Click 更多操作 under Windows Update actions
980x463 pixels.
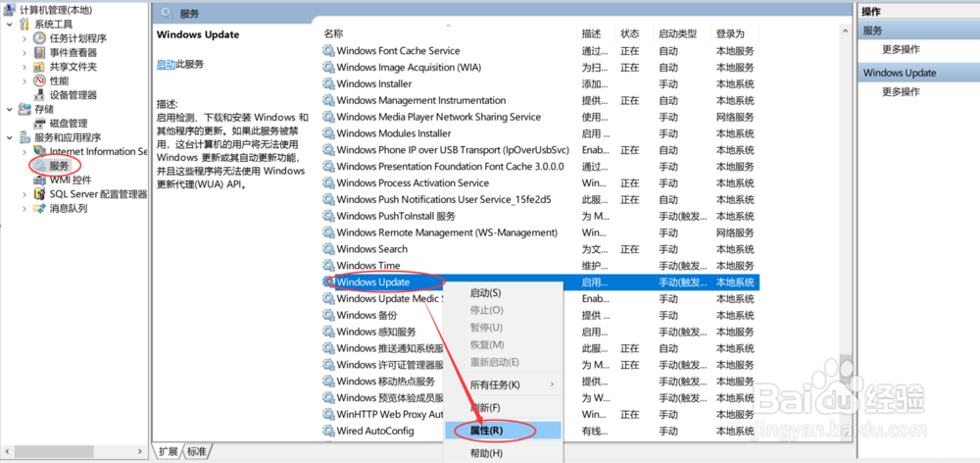[x=901, y=92]
